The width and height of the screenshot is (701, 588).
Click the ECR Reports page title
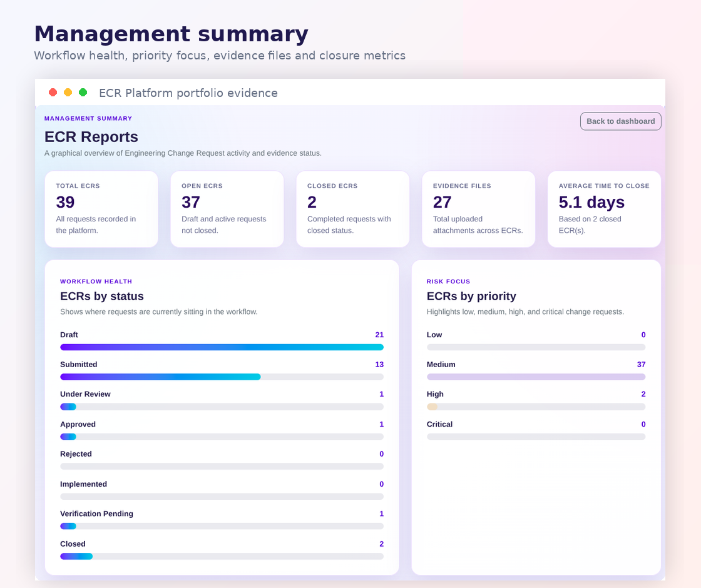pyautogui.click(x=91, y=137)
